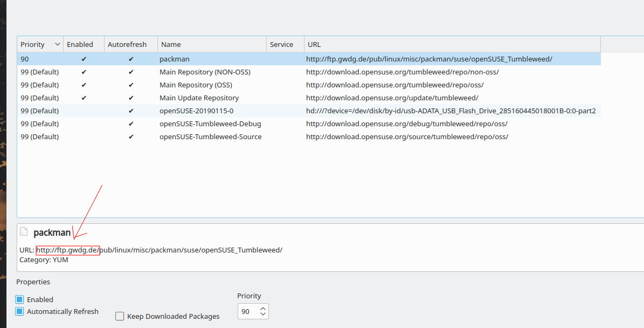Click the packman heading in details panel

pos(52,232)
